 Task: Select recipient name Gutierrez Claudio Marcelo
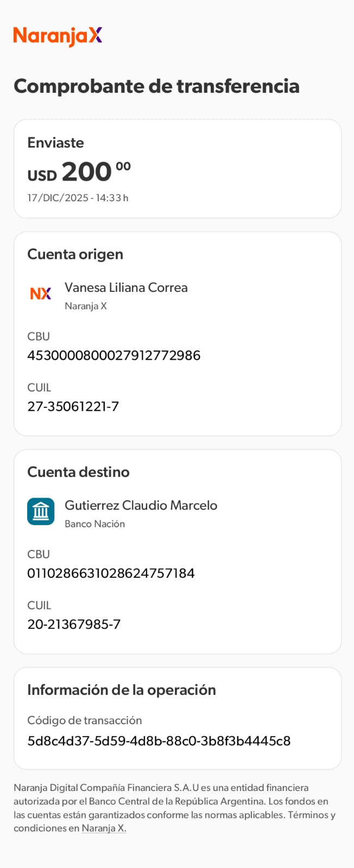tap(141, 505)
